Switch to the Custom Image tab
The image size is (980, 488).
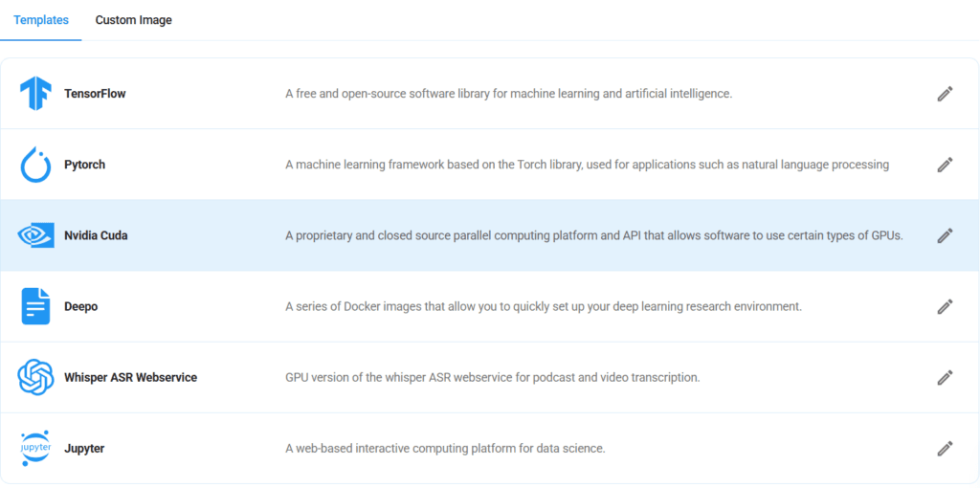click(x=133, y=20)
